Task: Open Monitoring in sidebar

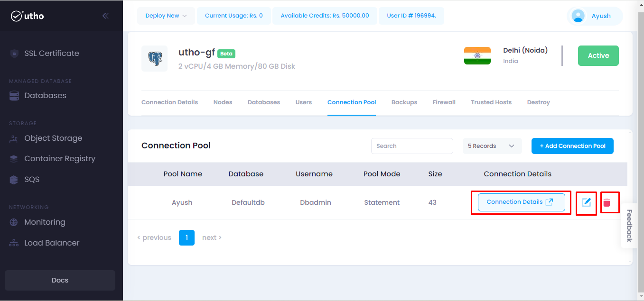Action: (45, 222)
